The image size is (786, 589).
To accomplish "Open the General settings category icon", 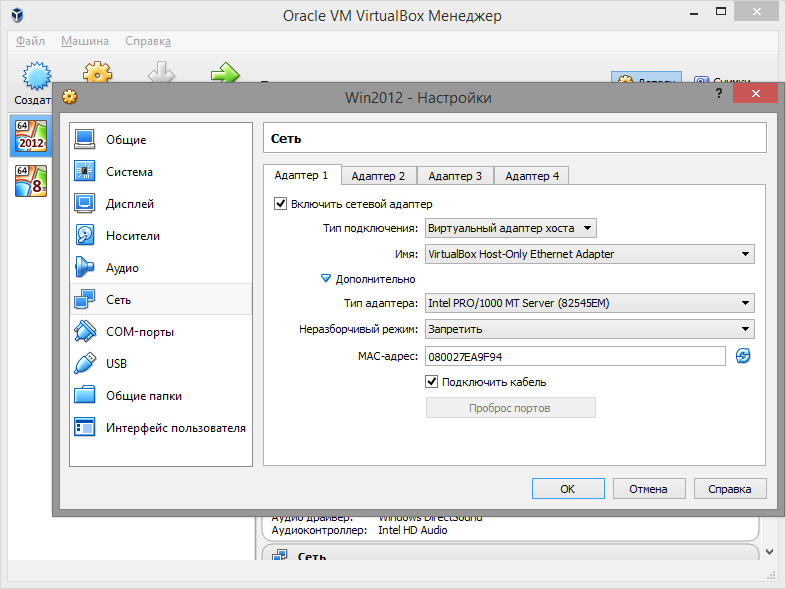I will (x=85, y=139).
